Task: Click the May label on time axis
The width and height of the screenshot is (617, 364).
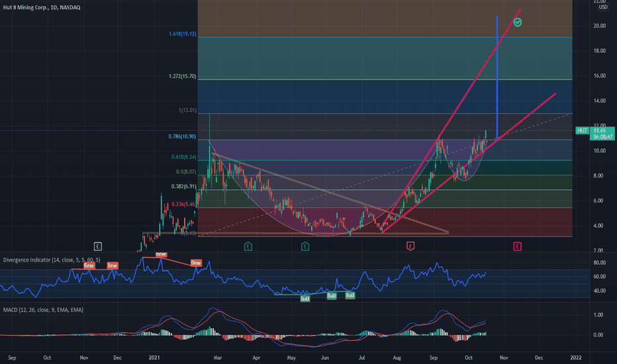Action: 291,357
